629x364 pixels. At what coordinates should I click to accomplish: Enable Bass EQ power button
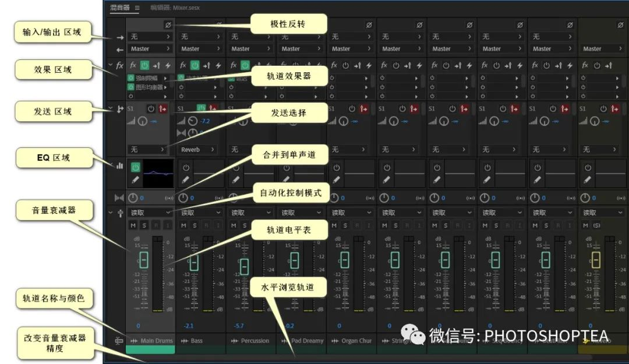click(186, 167)
